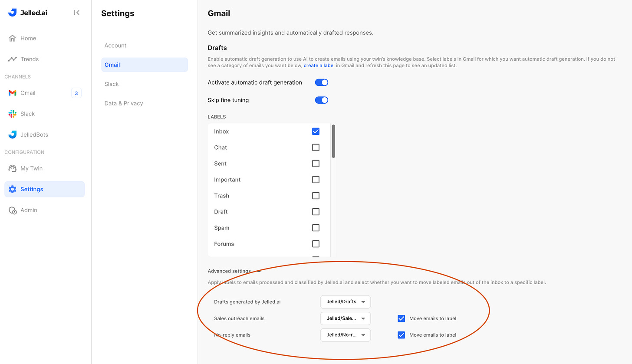Open the Jelled/Sale... label dropdown

click(x=346, y=318)
